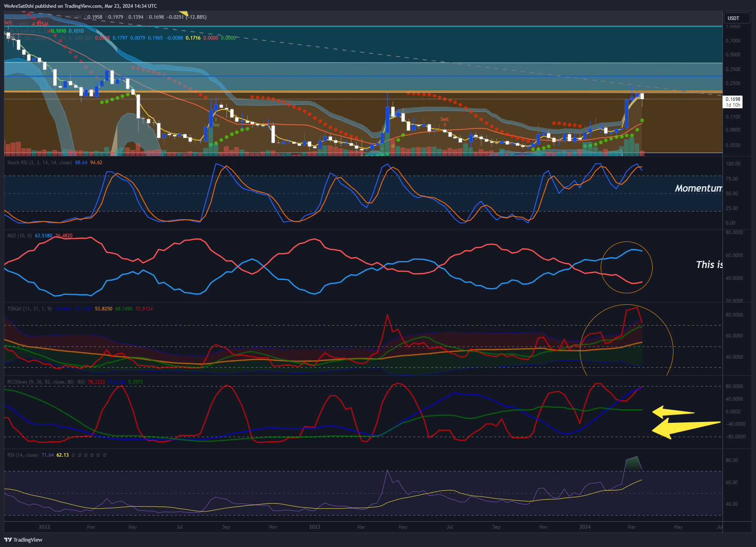Click the Nov 2022 time axis label
The image size is (756, 547).
(273, 527)
